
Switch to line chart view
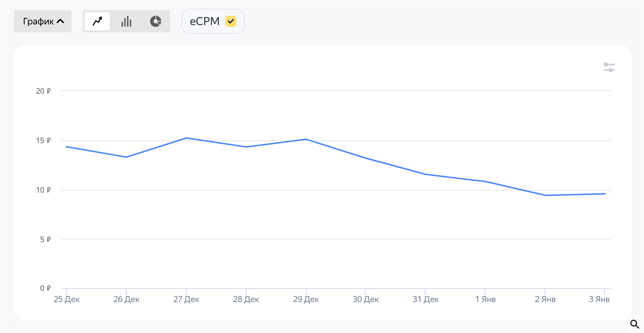click(97, 21)
